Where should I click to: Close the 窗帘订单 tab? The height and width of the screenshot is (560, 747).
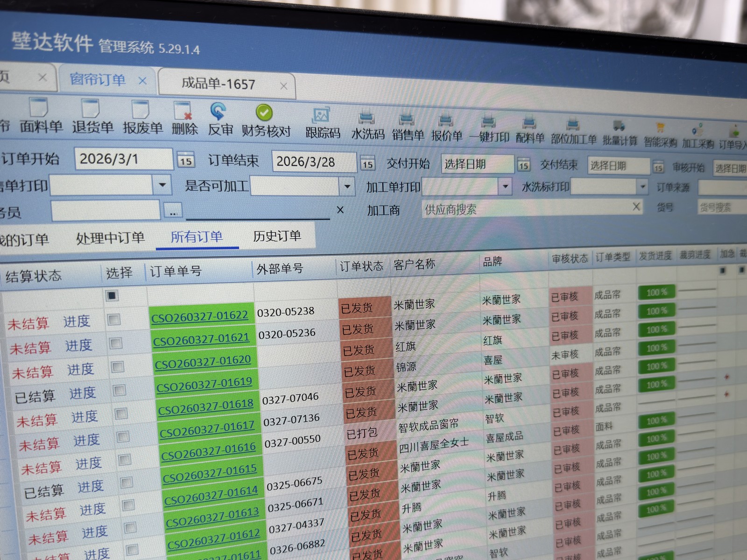point(142,81)
